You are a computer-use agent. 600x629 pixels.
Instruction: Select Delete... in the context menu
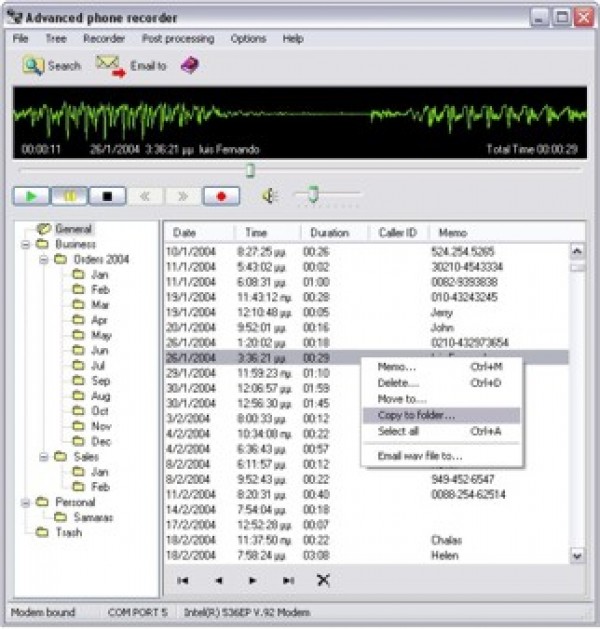click(397, 383)
